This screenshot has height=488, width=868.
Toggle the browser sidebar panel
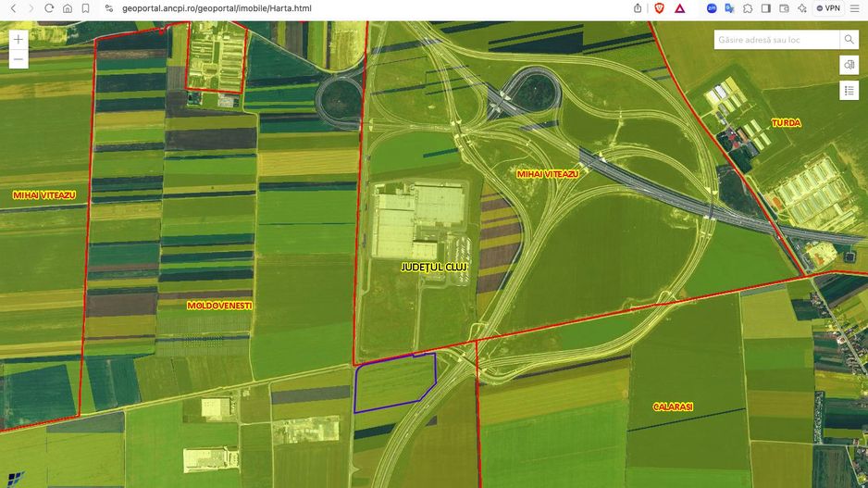(x=766, y=8)
